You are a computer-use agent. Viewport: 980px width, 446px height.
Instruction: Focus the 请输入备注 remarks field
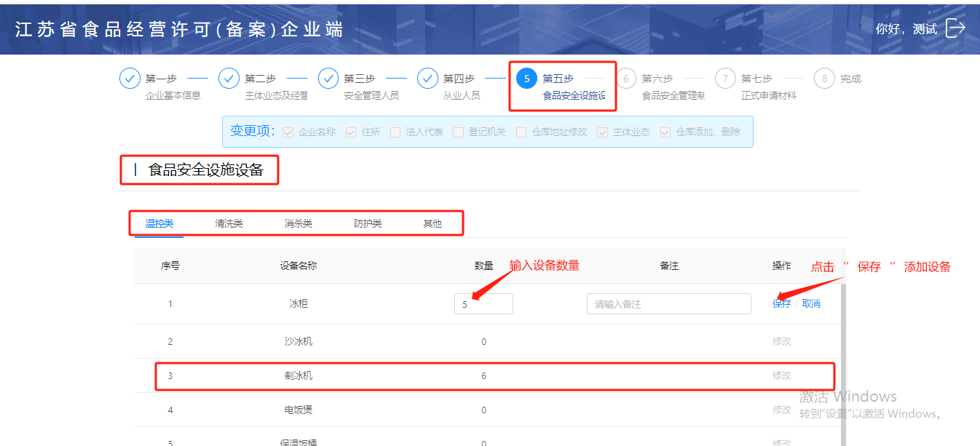[x=668, y=303]
